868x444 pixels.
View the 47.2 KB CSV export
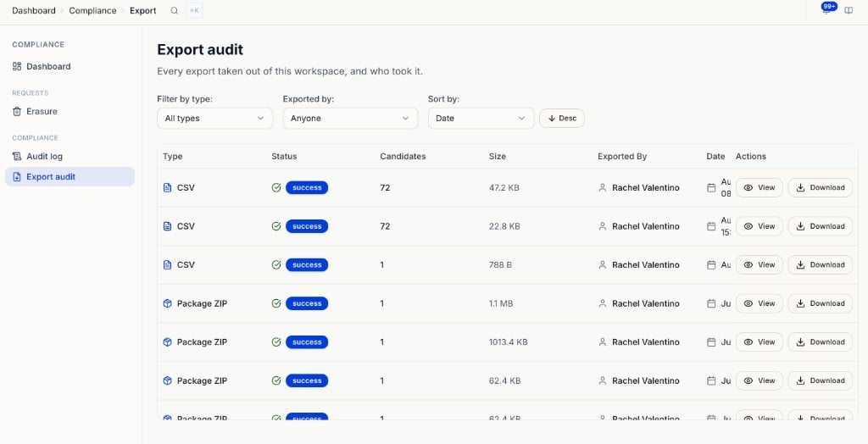(x=759, y=187)
